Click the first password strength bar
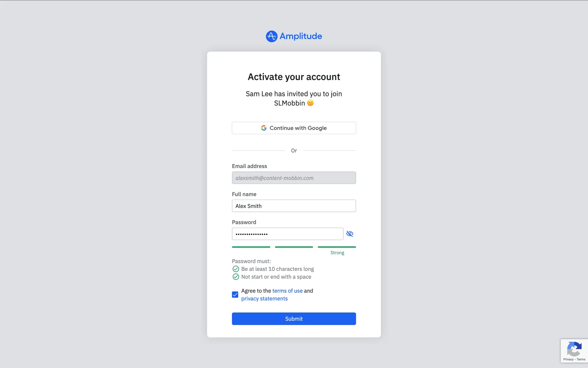 coord(251,247)
